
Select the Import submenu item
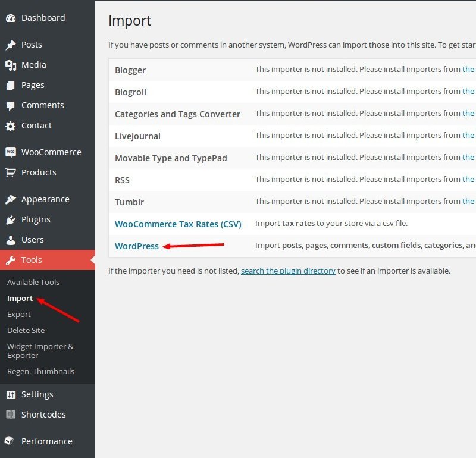pos(20,299)
